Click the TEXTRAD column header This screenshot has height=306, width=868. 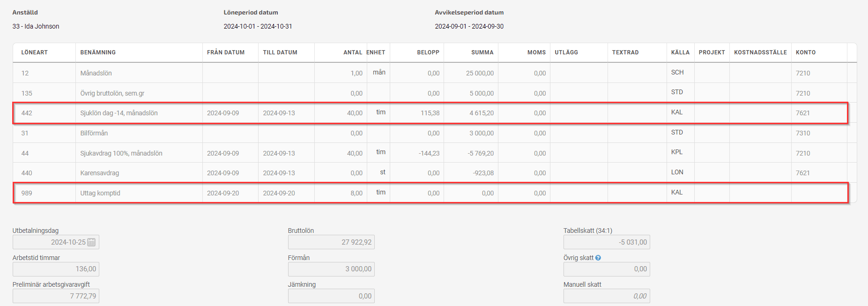click(625, 52)
